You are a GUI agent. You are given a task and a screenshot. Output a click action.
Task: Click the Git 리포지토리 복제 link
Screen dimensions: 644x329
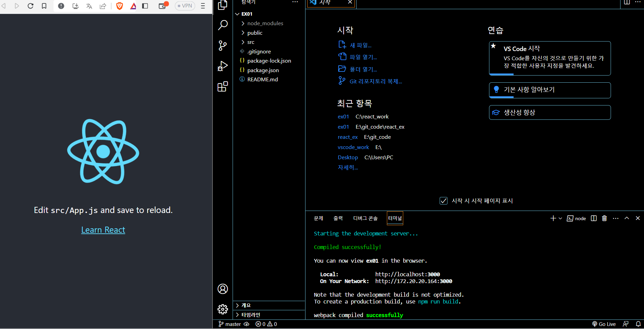pyautogui.click(x=376, y=81)
